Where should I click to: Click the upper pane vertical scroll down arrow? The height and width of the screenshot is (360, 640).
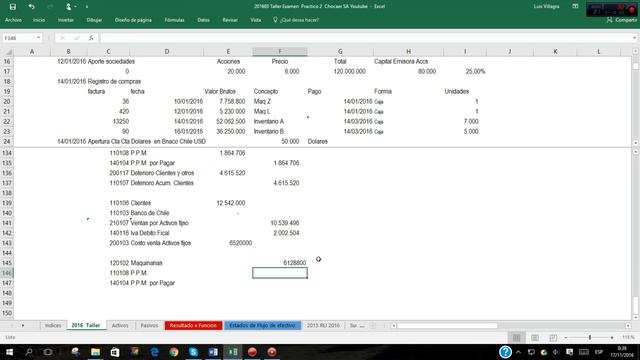[x=636, y=142]
